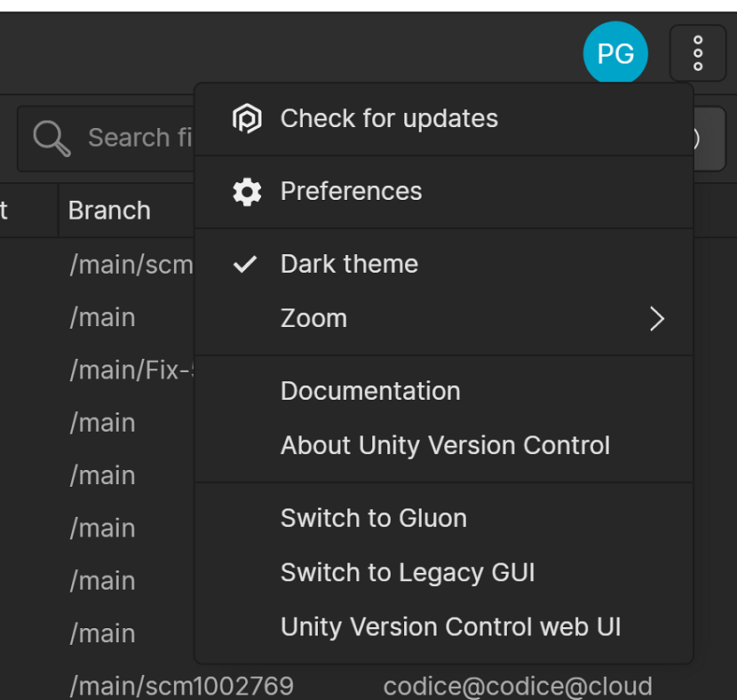737x700 pixels.
Task: Click the search magnifier icon
Action: 51,138
